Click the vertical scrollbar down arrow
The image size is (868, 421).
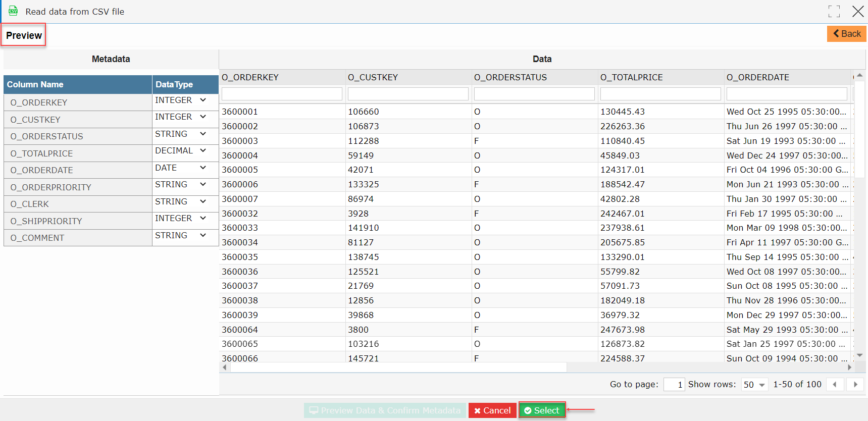(x=859, y=355)
